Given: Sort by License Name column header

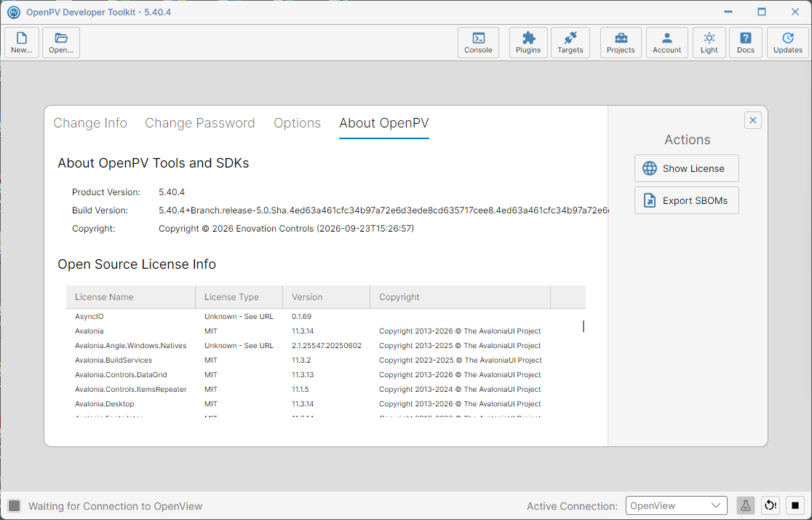Looking at the screenshot, I should (x=130, y=297).
